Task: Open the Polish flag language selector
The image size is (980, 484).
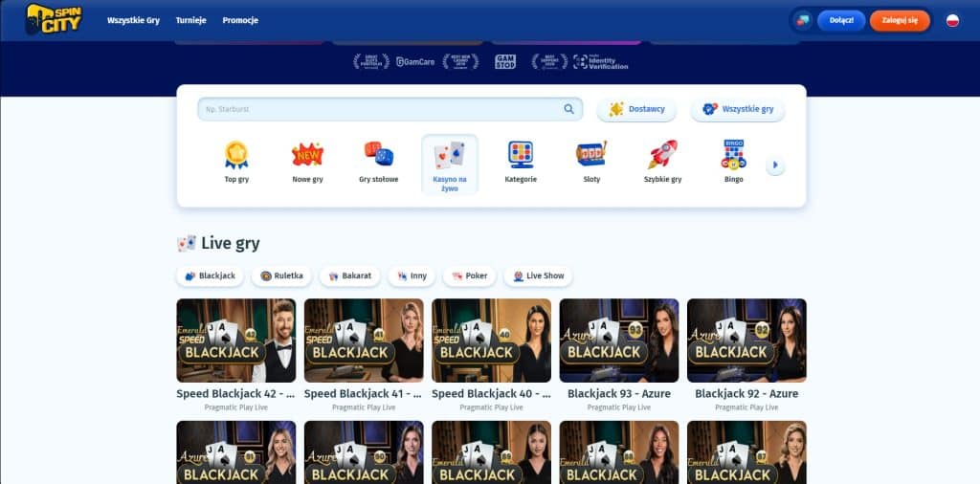Action: click(952, 20)
